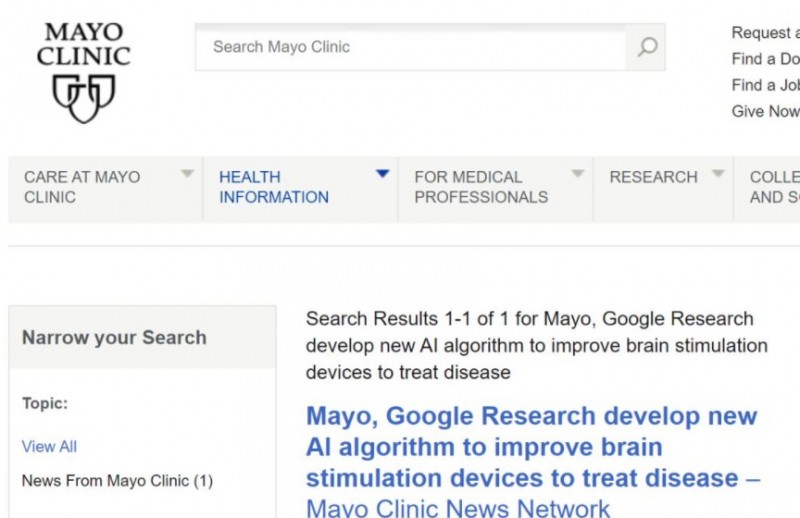Open the Mayo, Google Research article result

[x=531, y=445]
